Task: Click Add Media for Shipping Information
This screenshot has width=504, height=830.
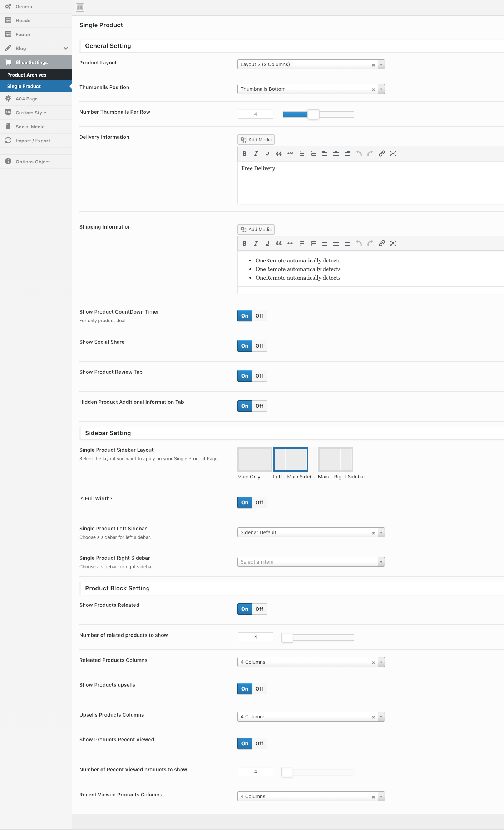Action: 256,229
